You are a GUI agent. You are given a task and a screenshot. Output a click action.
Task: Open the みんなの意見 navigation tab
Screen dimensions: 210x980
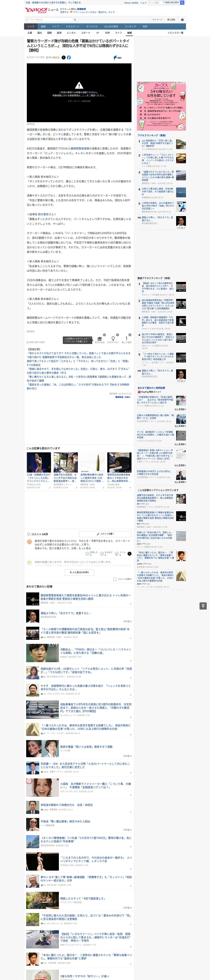[x=111, y=27]
